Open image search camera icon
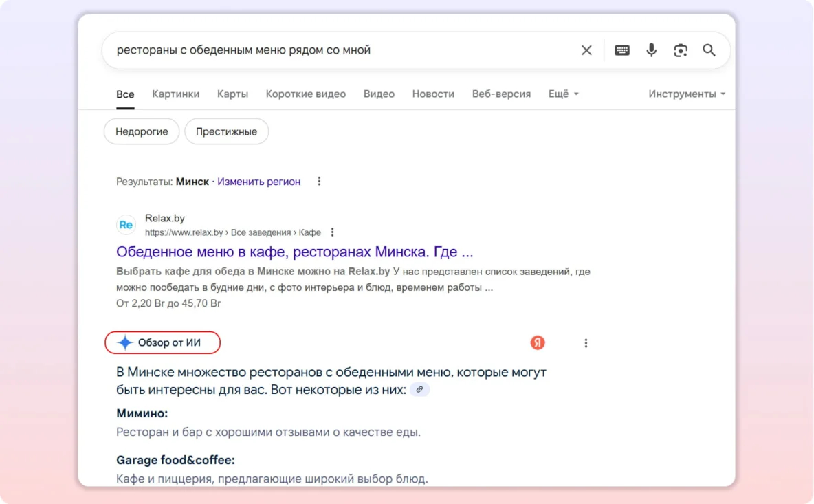This screenshot has width=814, height=504. tap(681, 50)
